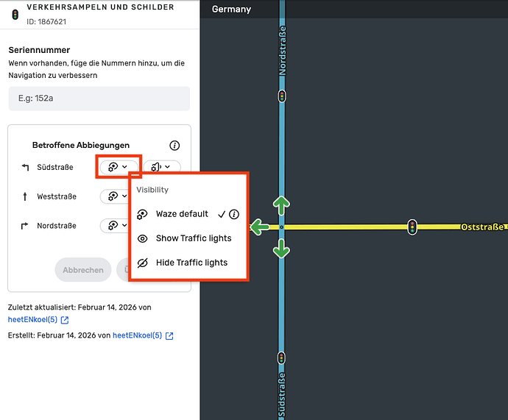The height and width of the screenshot is (420, 508).
Task: Click info icon next to Waze default
Action: click(x=234, y=215)
